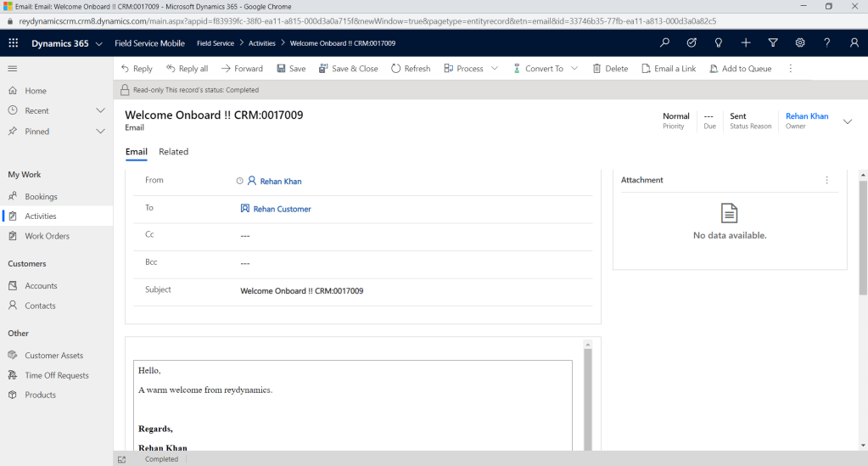Viewport: 868px width, 466px height.
Task: Open the app launcher waffle icon
Action: click(x=14, y=43)
